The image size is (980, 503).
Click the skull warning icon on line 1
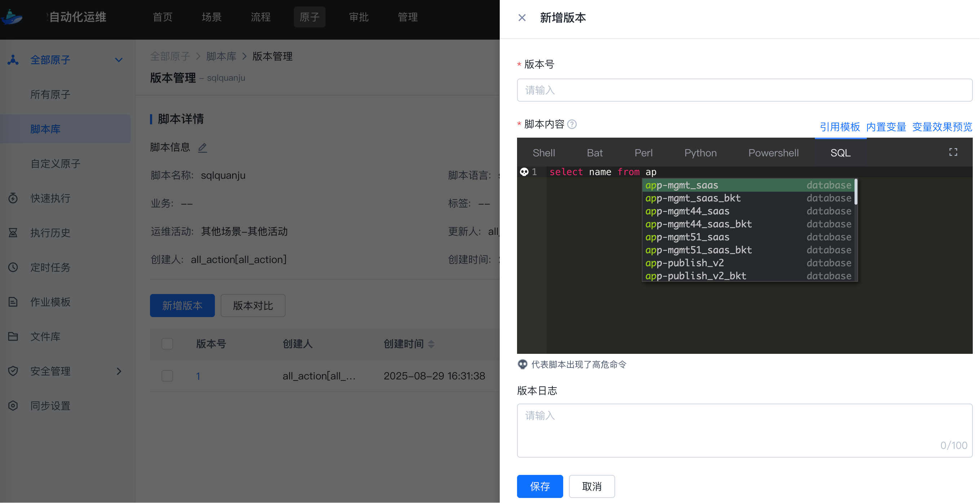pyautogui.click(x=524, y=172)
